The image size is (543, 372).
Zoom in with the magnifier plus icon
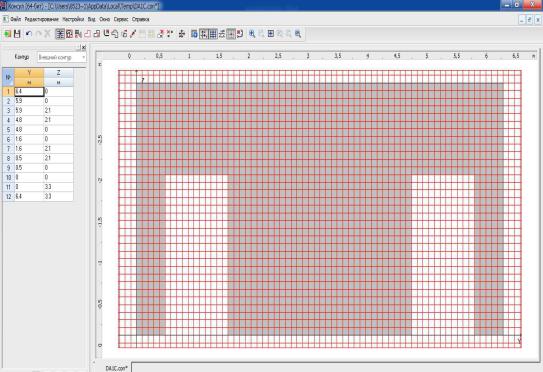[x=252, y=34]
